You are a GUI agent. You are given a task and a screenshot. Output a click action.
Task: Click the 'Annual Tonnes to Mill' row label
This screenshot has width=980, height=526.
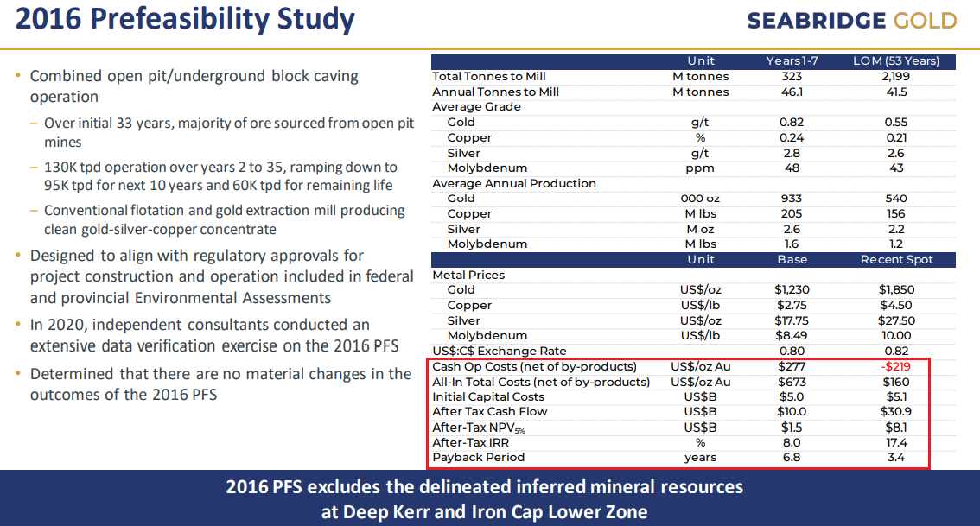coord(496,92)
